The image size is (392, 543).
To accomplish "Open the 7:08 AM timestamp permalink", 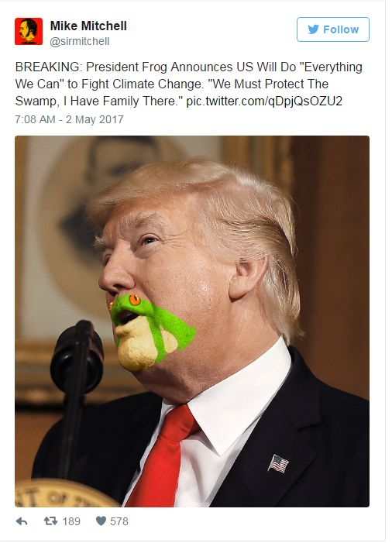I will click(35, 119).
